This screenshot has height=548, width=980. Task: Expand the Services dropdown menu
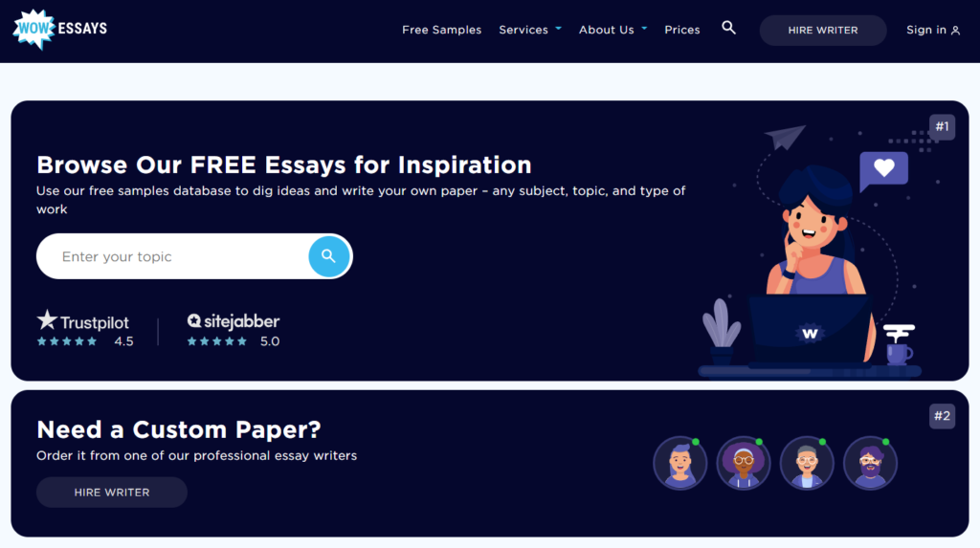(x=530, y=30)
